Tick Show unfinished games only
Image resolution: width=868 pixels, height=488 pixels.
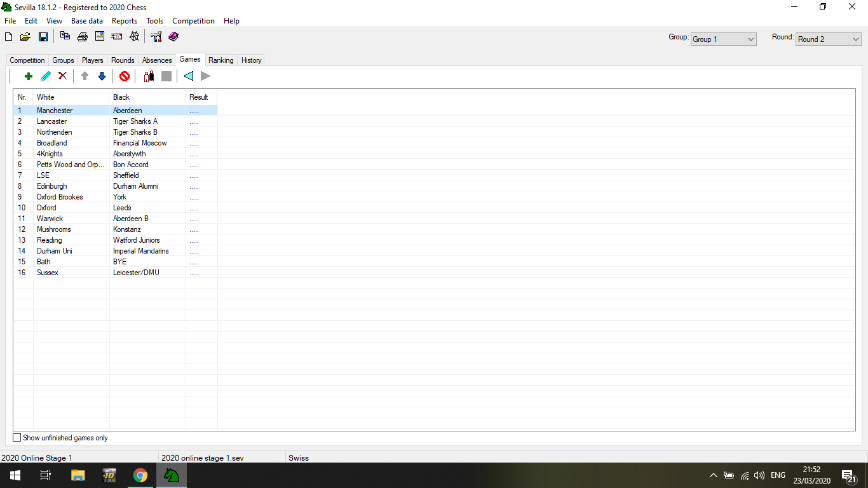coord(17,438)
